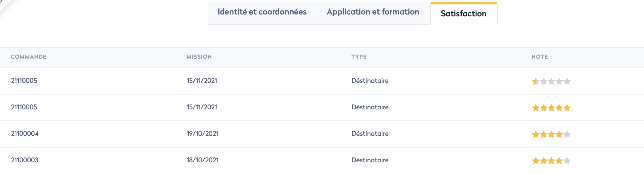Click the grey last star for order 21100004
644x174 pixels.
(567, 134)
